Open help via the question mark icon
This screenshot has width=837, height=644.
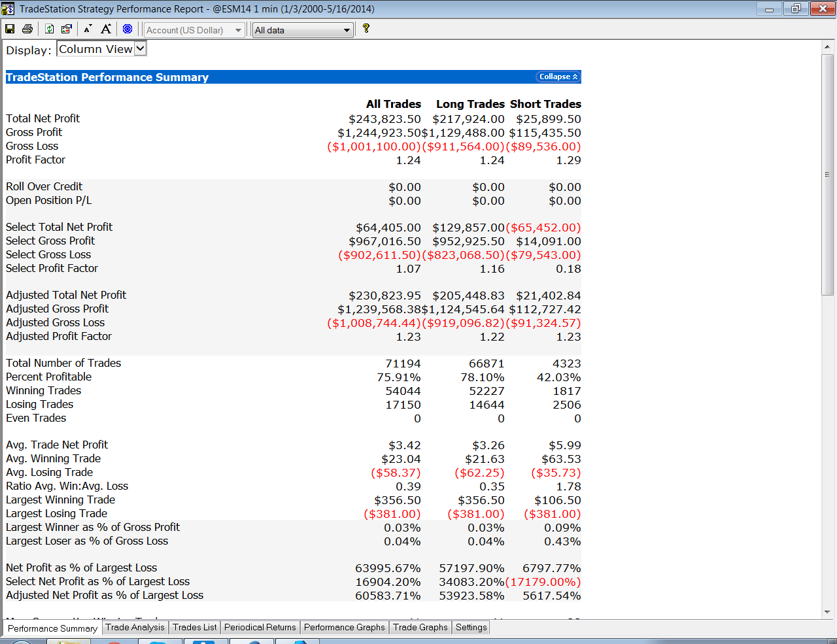pos(366,28)
